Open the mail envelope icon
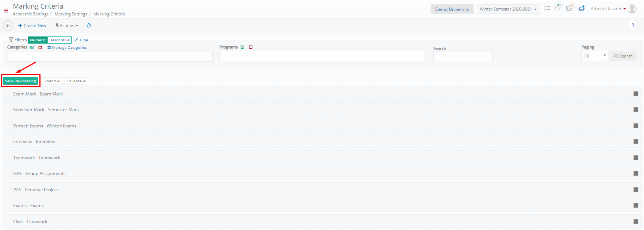This screenshot has width=644, height=230. pyautogui.click(x=569, y=9)
